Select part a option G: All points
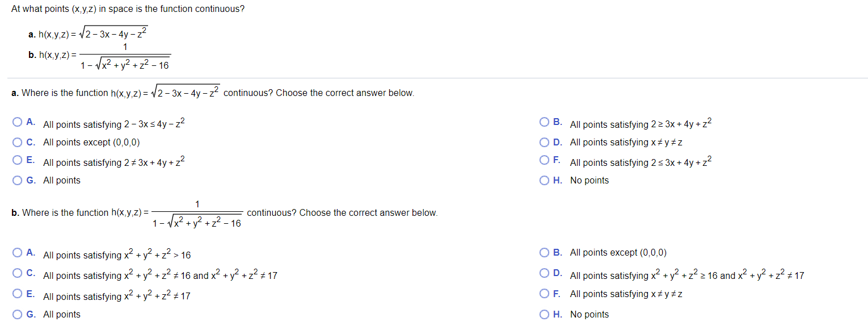 [17, 180]
